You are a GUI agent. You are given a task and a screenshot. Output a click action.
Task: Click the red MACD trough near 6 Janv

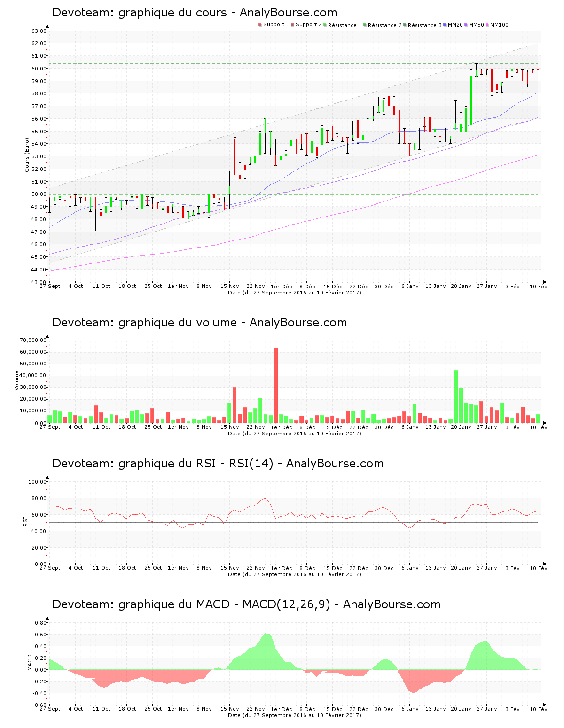coord(413,681)
